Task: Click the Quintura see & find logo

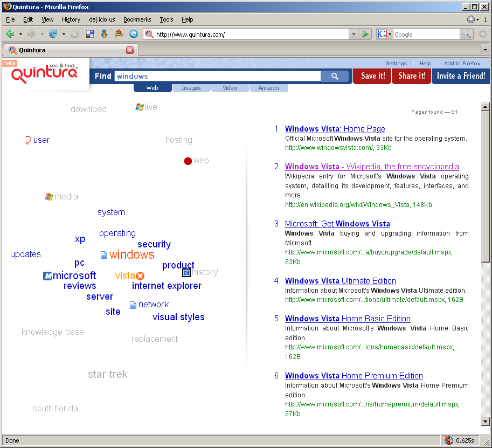Action: tap(45, 73)
